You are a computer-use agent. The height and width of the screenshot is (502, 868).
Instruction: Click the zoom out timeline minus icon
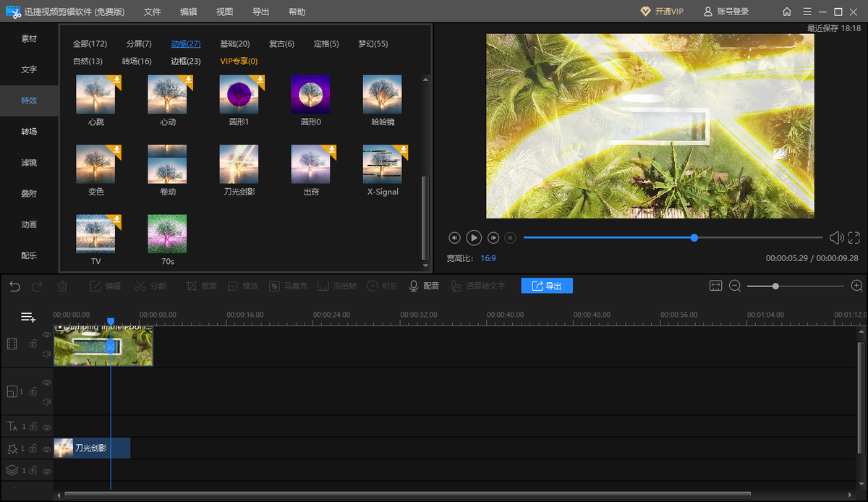point(735,286)
